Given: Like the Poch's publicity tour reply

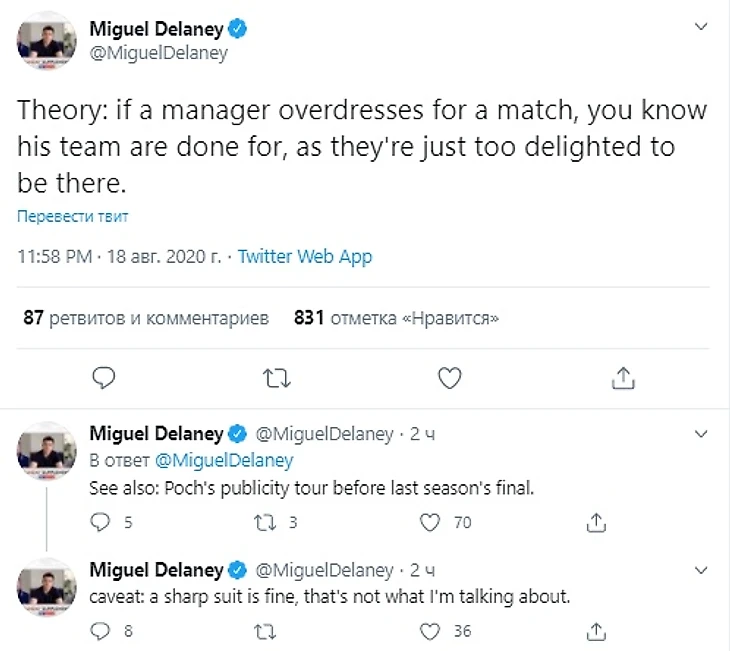Looking at the screenshot, I should (x=430, y=522).
